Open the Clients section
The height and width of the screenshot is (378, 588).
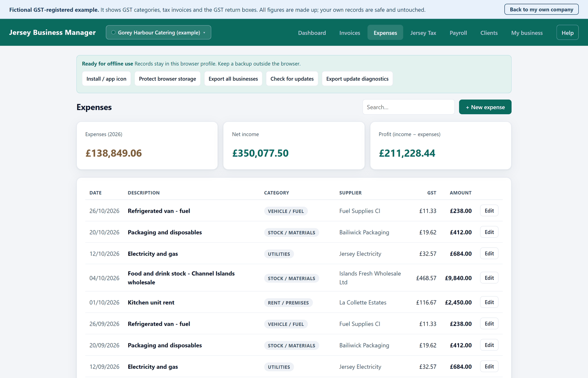coord(489,33)
